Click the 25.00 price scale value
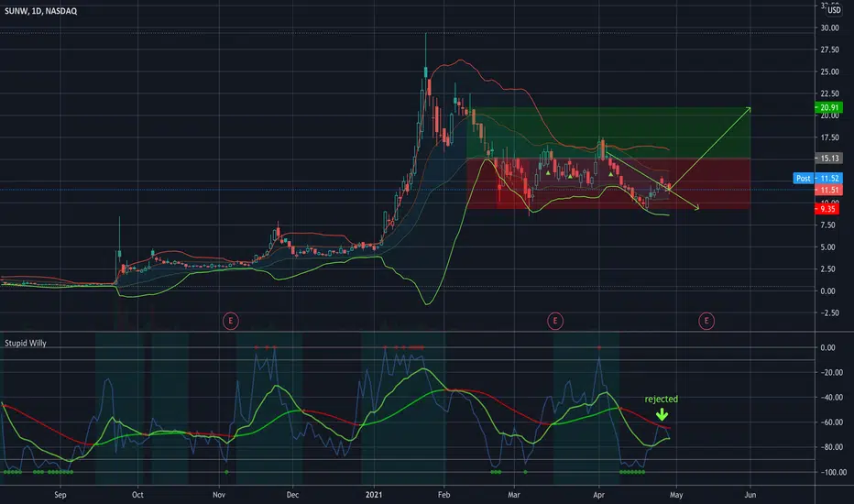854x504 pixels. (829, 71)
